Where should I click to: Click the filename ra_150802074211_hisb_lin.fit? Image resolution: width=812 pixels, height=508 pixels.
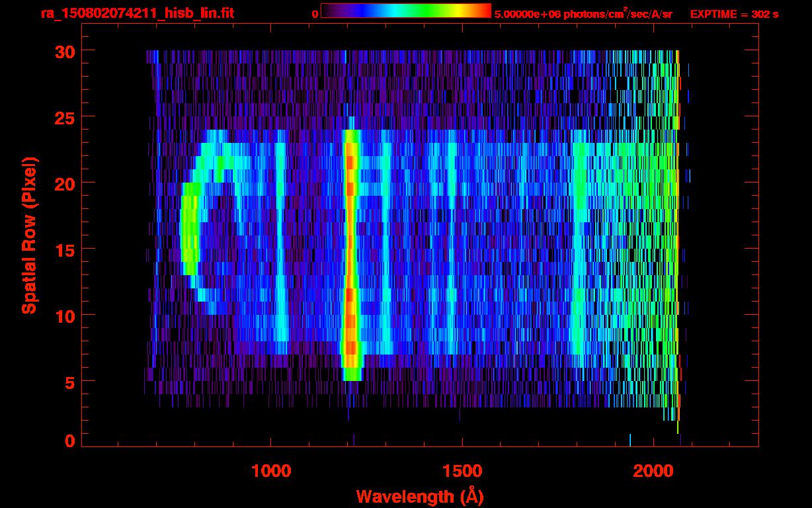pyautogui.click(x=138, y=13)
